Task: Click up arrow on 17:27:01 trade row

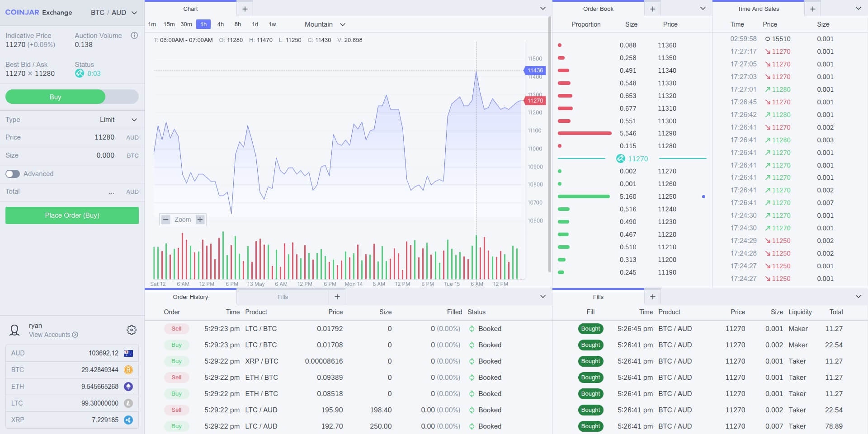Action: (768, 89)
